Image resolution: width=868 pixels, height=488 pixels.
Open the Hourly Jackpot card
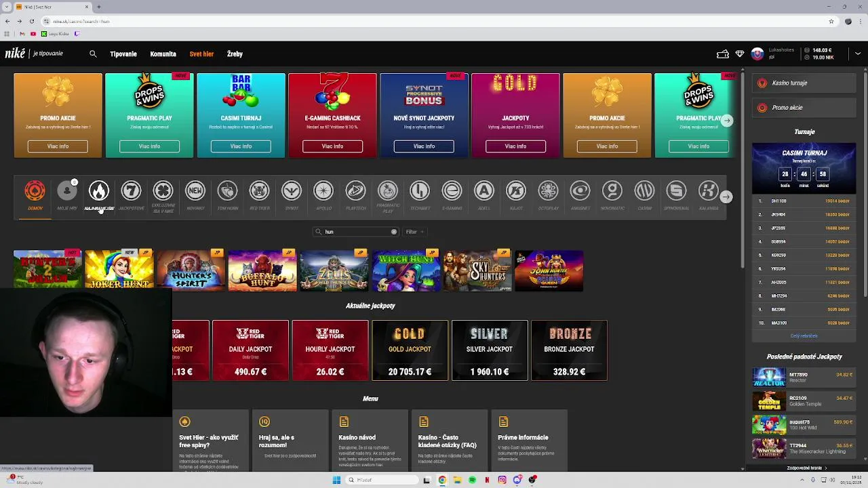(x=330, y=350)
